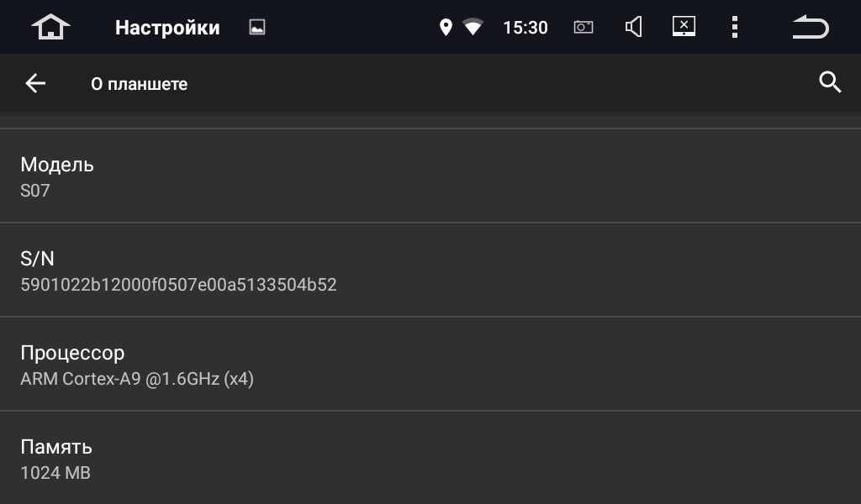Tap the screen-off display icon
Viewport: 861px width, 504px height.
click(x=684, y=27)
